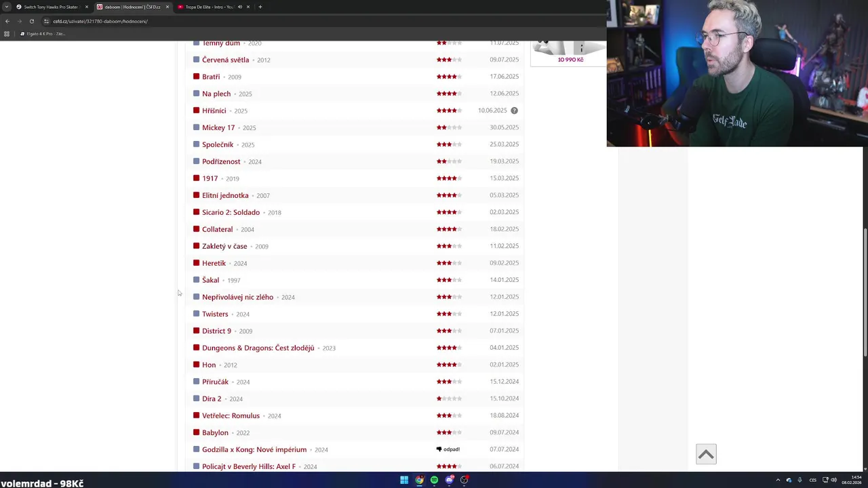
Task: Open the film 1917
Action: click(x=210, y=178)
